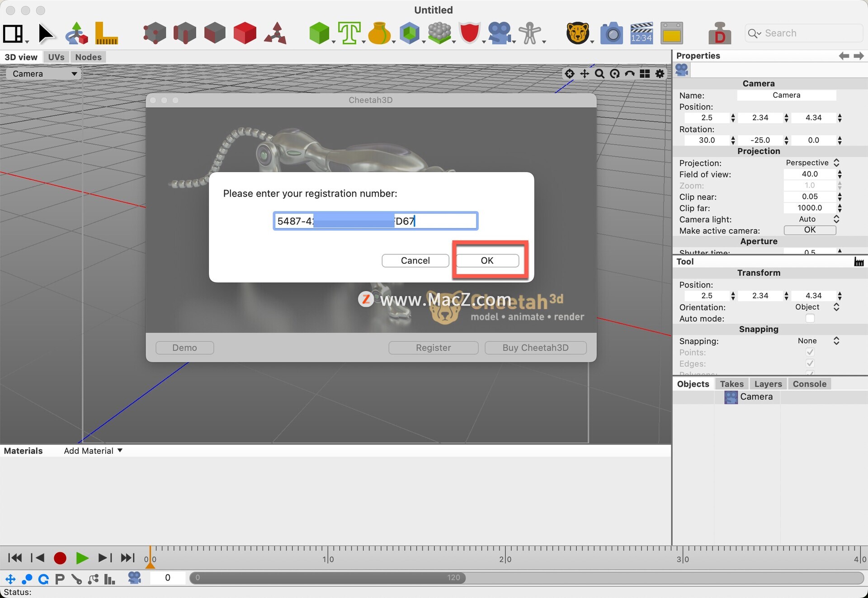The height and width of the screenshot is (598, 868).
Task: Select the yellow ruler measure tool
Action: pyautogui.click(x=106, y=33)
